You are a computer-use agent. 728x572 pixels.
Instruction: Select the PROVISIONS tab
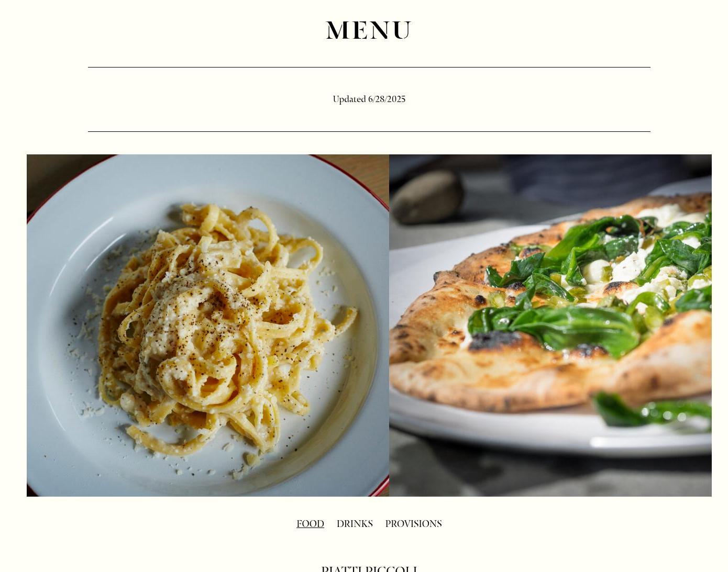[x=413, y=524]
